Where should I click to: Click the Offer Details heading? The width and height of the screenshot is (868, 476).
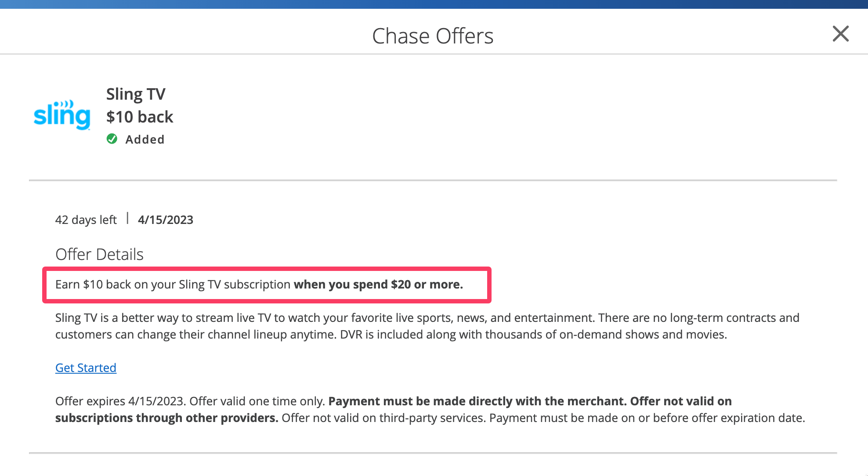click(x=99, y=254)
